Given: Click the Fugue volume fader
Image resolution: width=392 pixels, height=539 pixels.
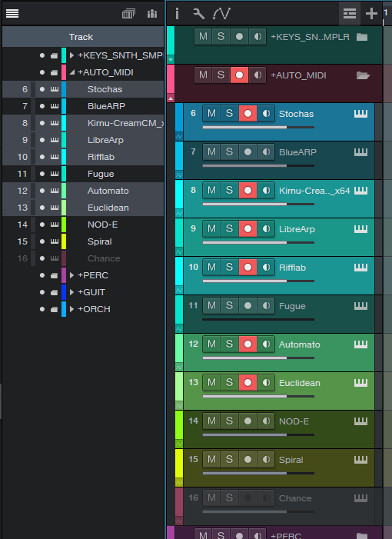Looking at the screenshot, I should (x=258, y=319).
